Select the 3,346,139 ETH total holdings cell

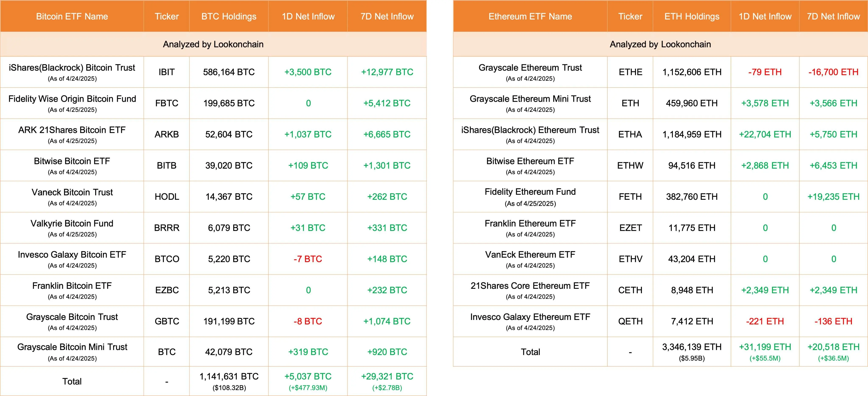click(692, 347)
